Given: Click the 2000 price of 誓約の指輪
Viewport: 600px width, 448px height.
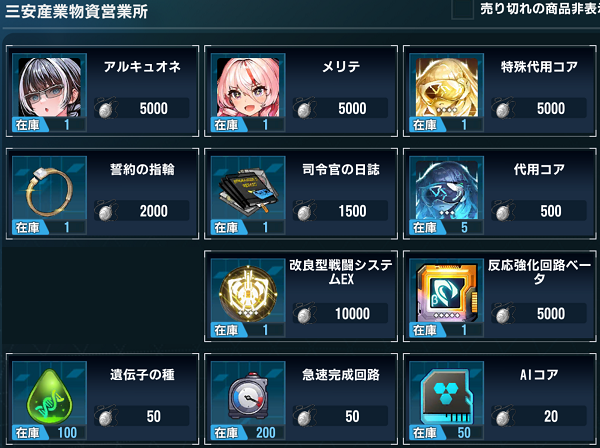Looking at the screenshot, I should 153,211.
